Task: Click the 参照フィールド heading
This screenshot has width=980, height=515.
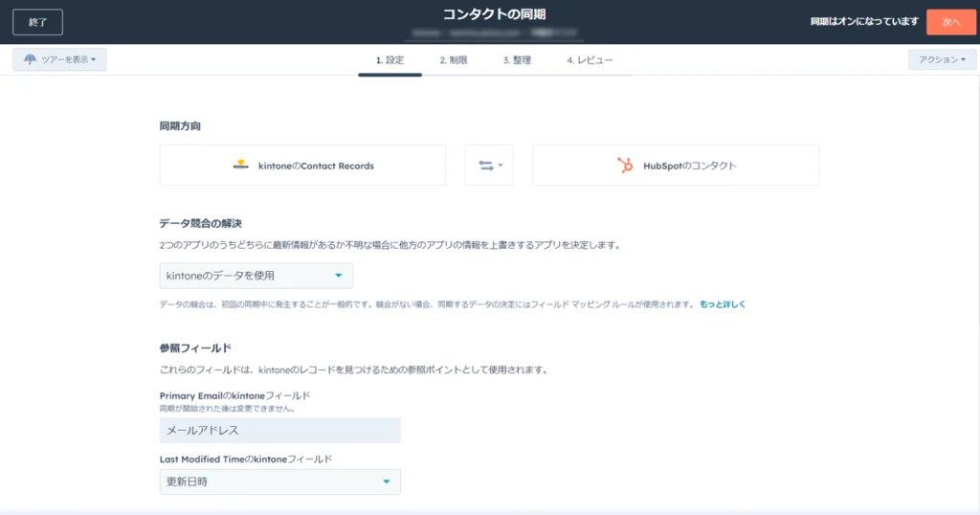Action: (x=195, y=348)
